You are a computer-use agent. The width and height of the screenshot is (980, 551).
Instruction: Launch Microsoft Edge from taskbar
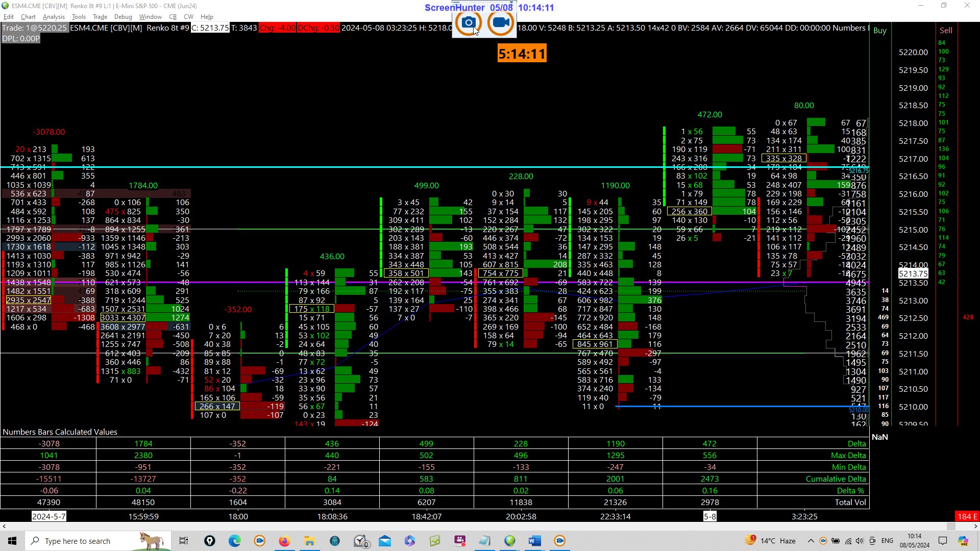pyautogui.click(x=234, y=541)
